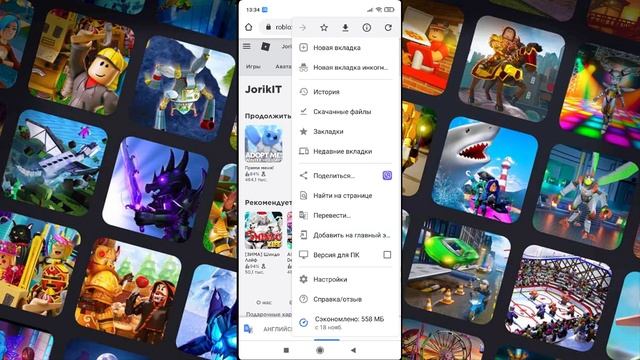The width and height of the screenshot is (640, 360).
Task: Tap the Viber share shortcut icon
Action: click(387, 176)
